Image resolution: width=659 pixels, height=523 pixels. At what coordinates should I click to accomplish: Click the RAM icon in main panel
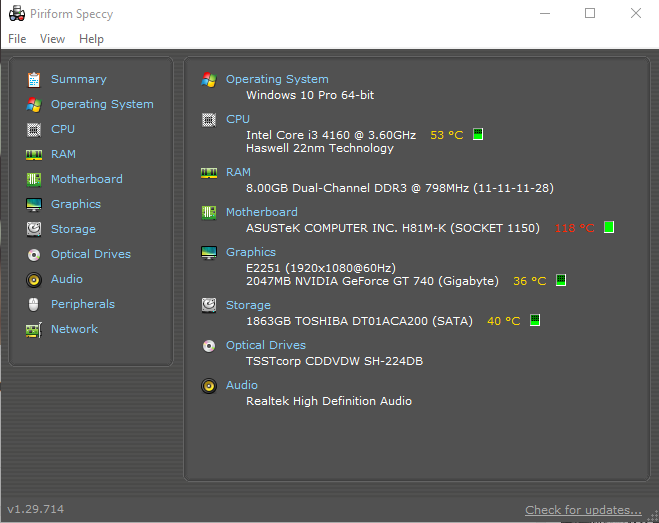[x=209, y=173]
